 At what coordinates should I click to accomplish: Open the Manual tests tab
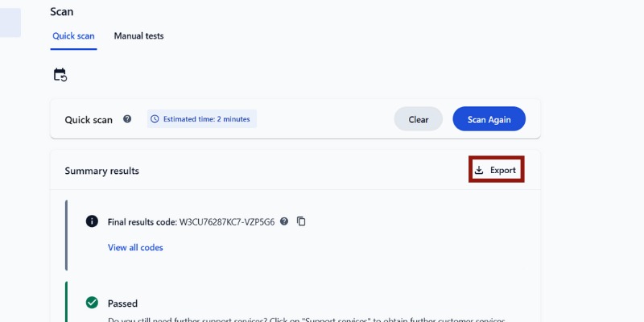tap(138, 36)
